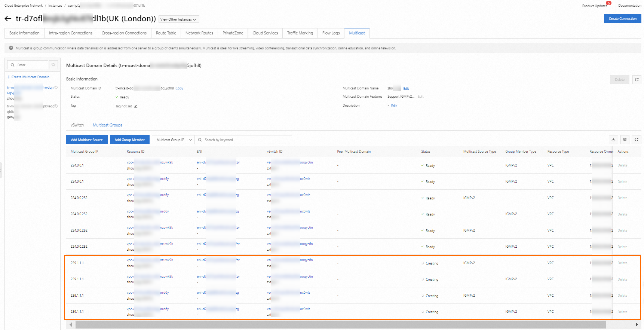The height and width of the screenshot is (330, 644).
Task: Click Multicast Source Type column header
Action: (479, 152)
